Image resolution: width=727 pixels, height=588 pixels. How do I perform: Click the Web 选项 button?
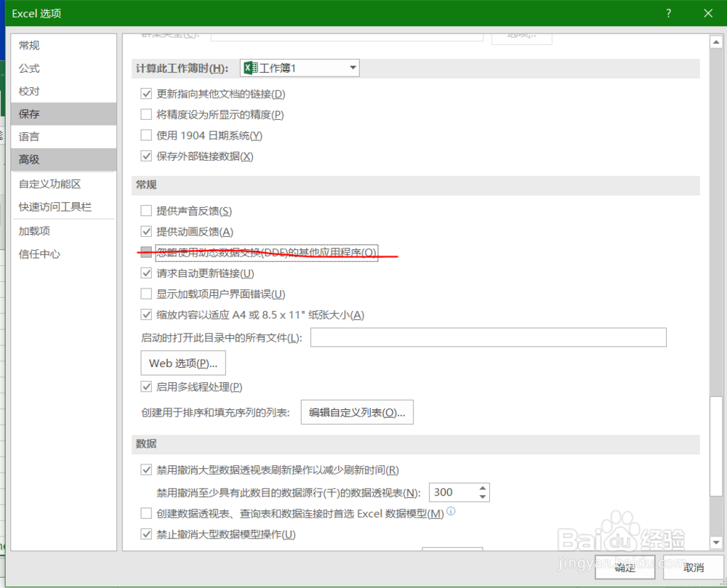[183, 363]
